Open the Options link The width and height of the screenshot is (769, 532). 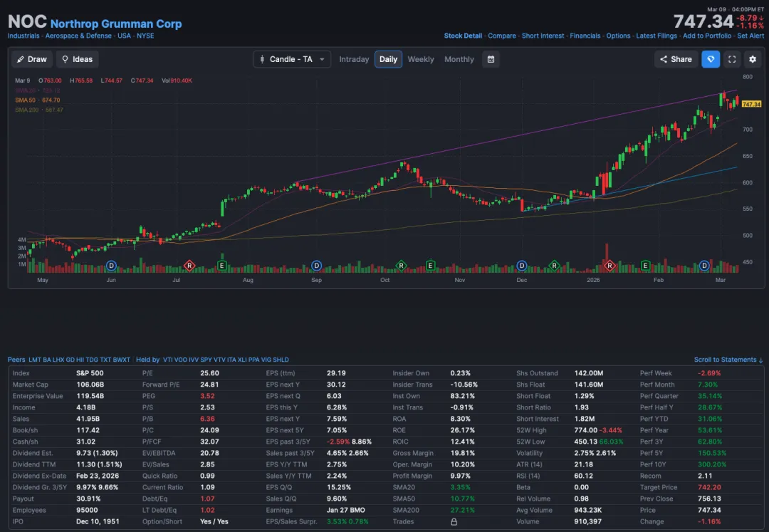(x=619, y=36)
